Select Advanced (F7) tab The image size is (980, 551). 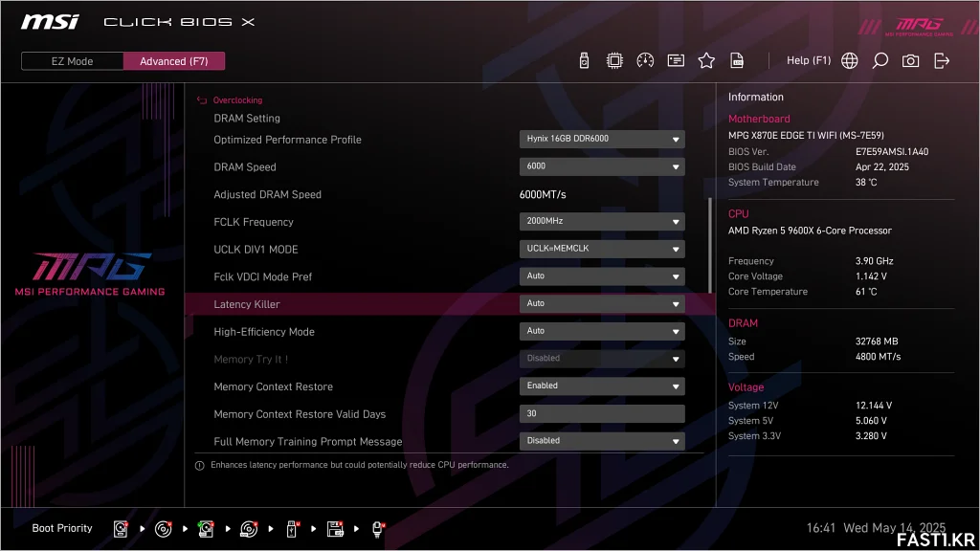(x=174, y=61)
